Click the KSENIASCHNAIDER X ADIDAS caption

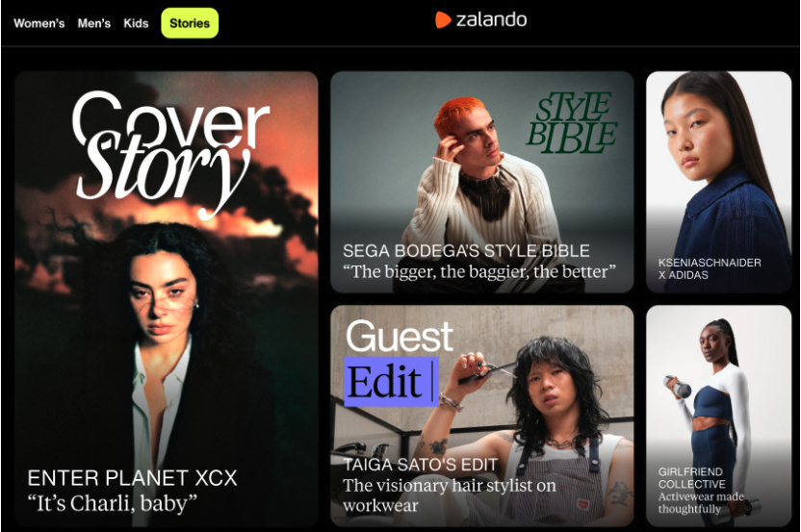(x=710, y=268)
